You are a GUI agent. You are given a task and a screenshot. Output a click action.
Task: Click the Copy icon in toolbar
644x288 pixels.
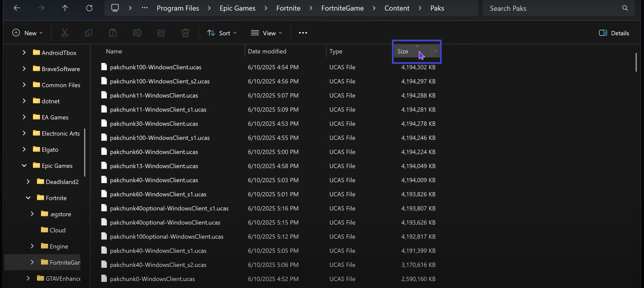(x=89, y=33)
